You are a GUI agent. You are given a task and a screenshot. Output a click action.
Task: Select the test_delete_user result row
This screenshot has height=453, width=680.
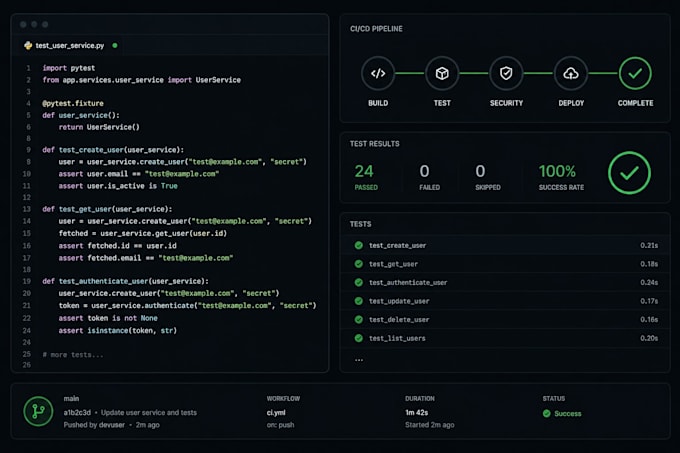(x=505, y=319)
